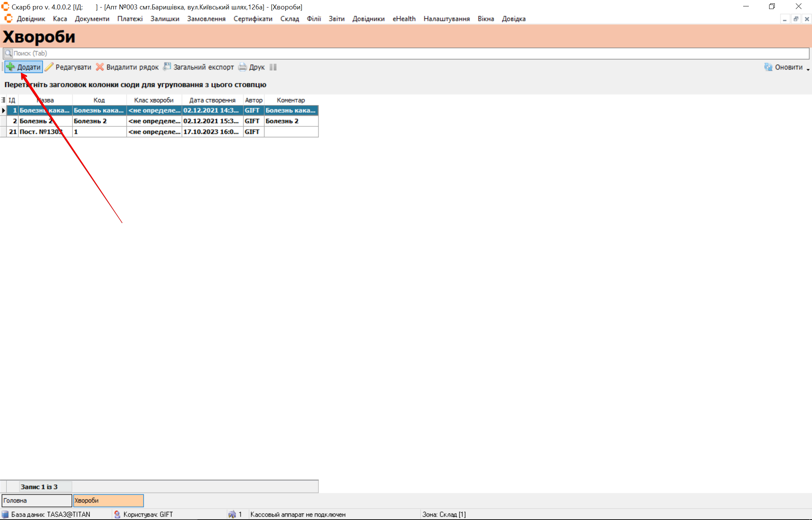Click the grid column selector icon beside ІД header
The width and height of the screenshot is (812, 520).
click(x=3, y=100)
